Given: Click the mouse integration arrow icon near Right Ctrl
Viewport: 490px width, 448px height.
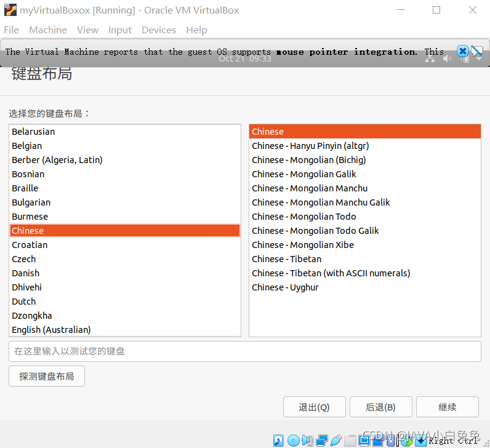Looking at the screenshot, I should tap(421, 441).
